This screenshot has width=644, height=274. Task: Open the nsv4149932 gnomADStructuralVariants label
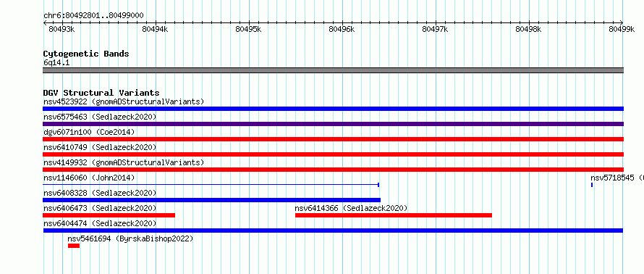[x=124, y=162]
